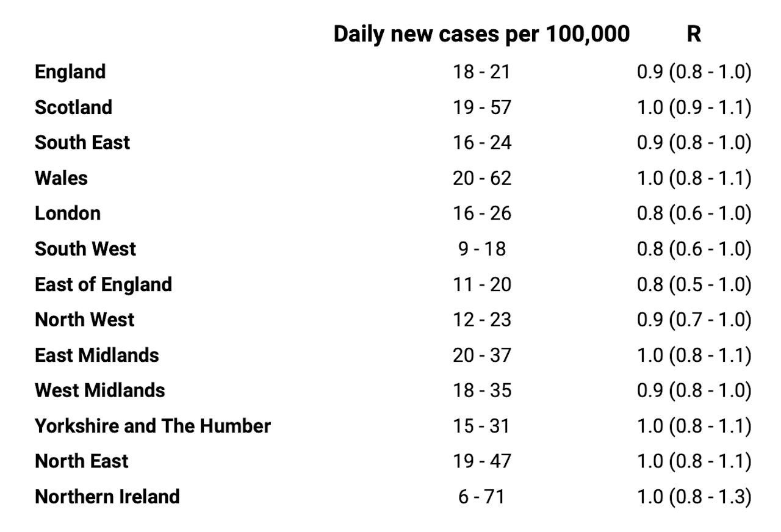Viewport: 781px width, 532px height.
Task: Click the 20 - 62 cases value
Action: [481, 178]
